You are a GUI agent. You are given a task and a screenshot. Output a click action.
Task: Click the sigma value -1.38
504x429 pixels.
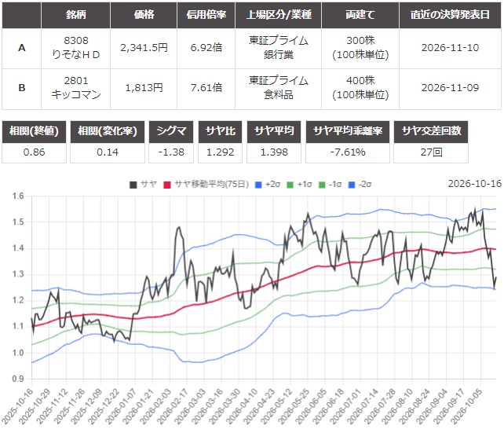[x=171, y=152]
